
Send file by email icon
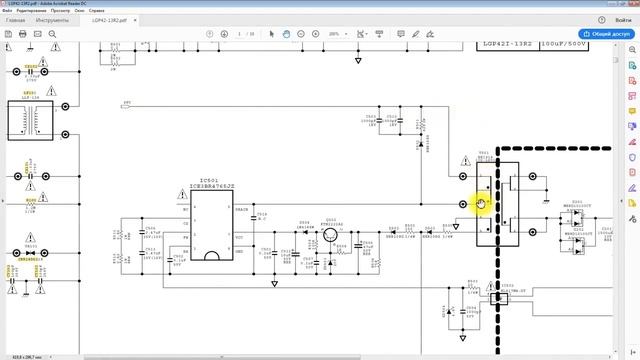[x=38, y=34]
